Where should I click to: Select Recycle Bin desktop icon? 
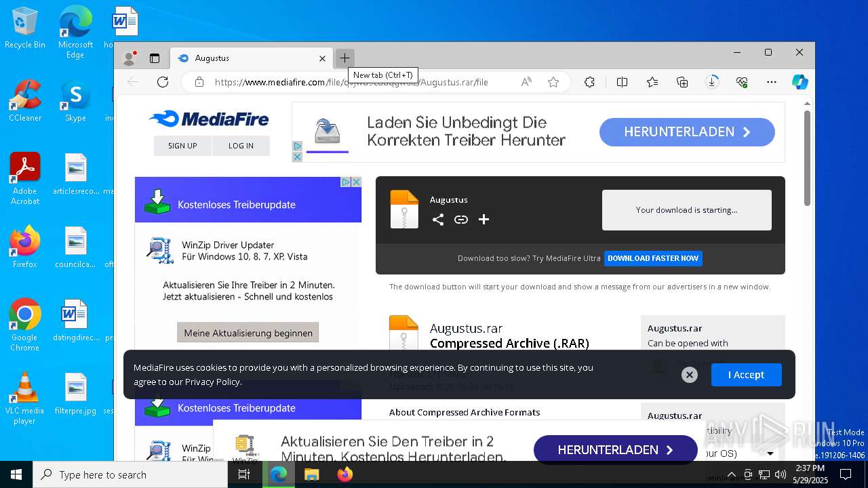(x=25, y=28)
